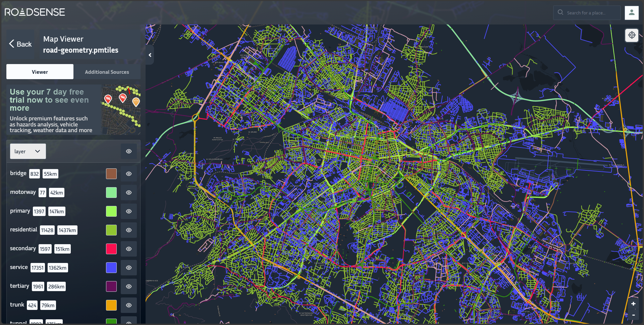Click the trial banner map thumbnail
The width and height of the screenshot is (644, 325).
pos(121,110)
